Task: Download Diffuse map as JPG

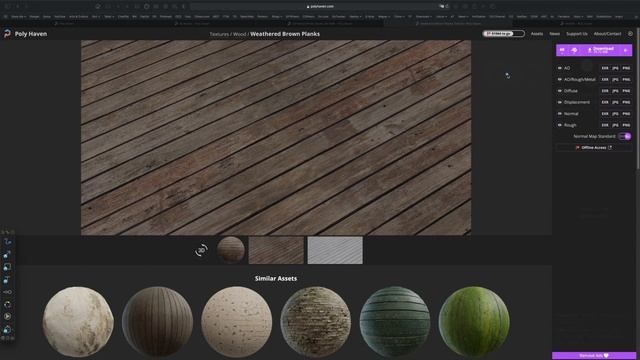Action: [615, 91]
